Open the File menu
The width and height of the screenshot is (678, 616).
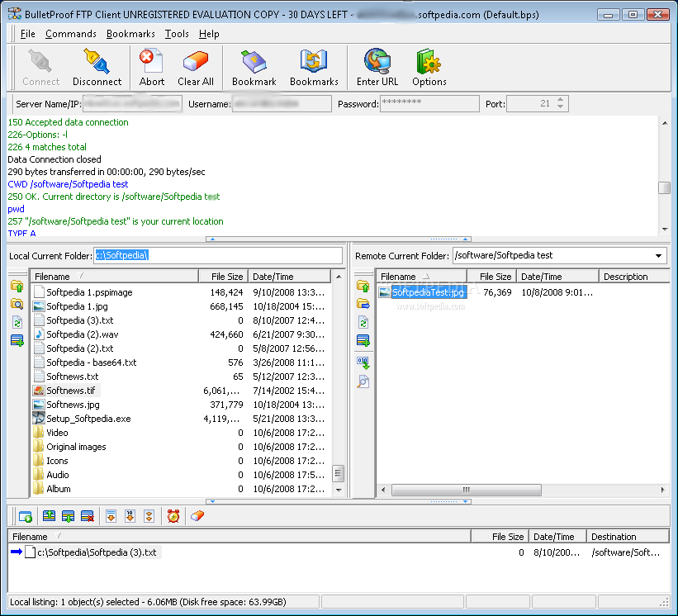pos(28,34)
